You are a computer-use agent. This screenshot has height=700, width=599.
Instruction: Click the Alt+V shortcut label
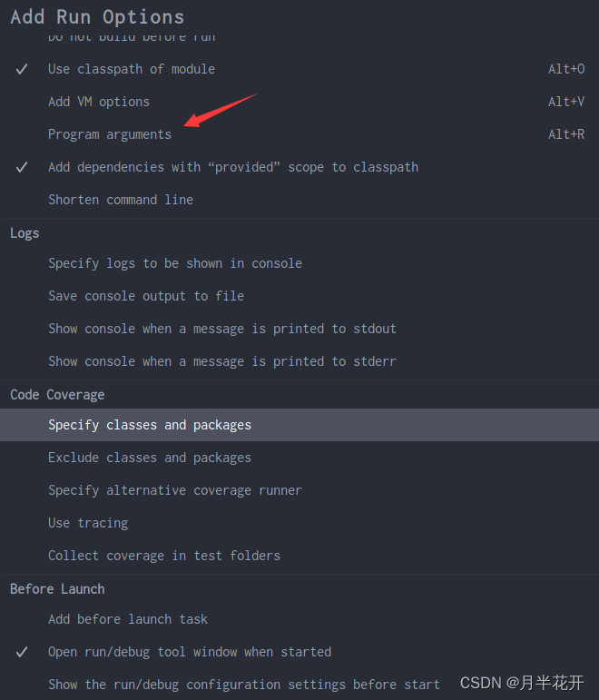(x=566, y=102)
